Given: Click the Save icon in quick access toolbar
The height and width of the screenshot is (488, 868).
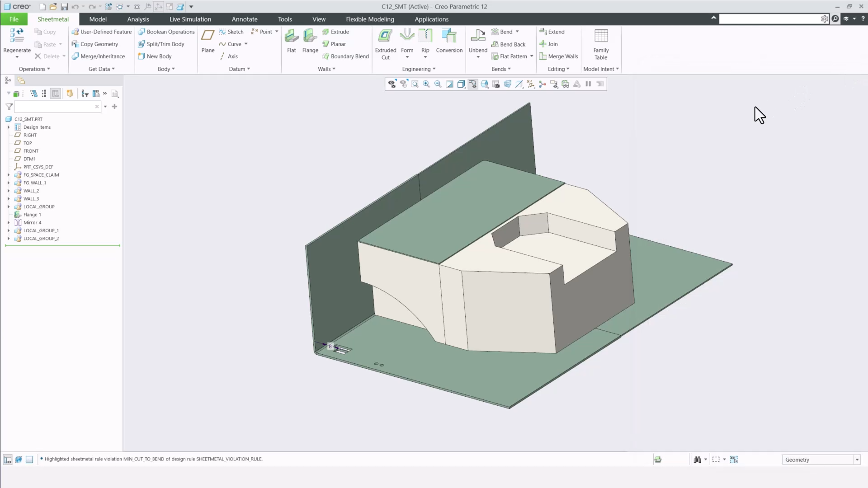Looking at the screenshot, I should [64, 7].
